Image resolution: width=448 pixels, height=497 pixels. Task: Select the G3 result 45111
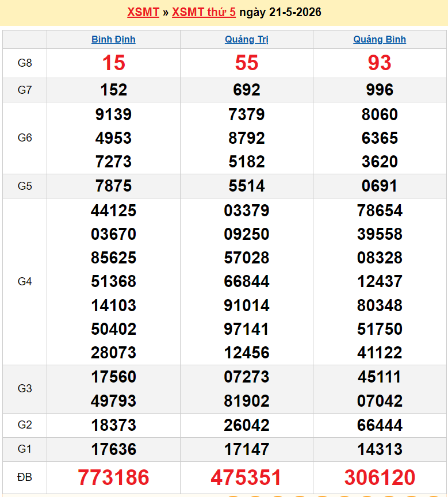pyautogui.click(x=380, y=377)
